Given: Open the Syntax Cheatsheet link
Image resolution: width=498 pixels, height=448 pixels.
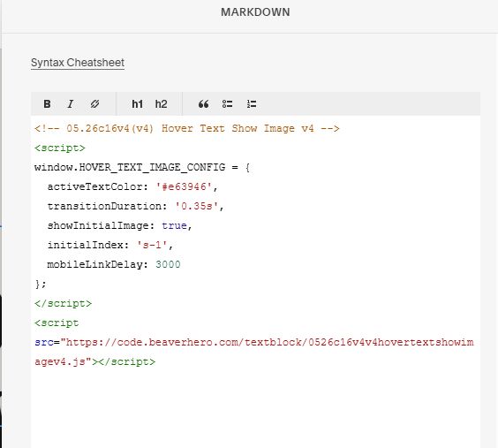Looking at the screenshot, I should click(78, 63).
